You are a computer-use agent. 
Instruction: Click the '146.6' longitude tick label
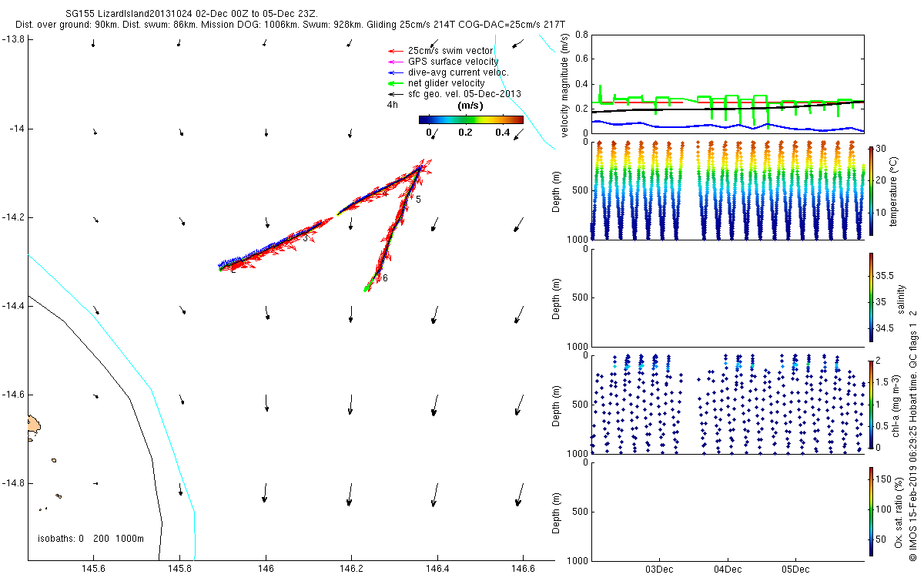523,569
